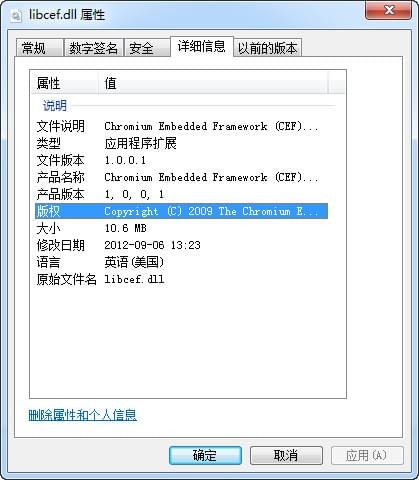The width and height of the screenshot is (419, 480).
Task: Open the 以前的版本 tab
Action: coord(267,48)
